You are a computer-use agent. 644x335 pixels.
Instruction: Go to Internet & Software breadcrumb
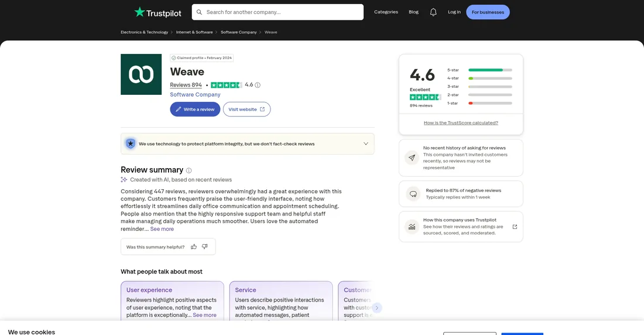194,32
